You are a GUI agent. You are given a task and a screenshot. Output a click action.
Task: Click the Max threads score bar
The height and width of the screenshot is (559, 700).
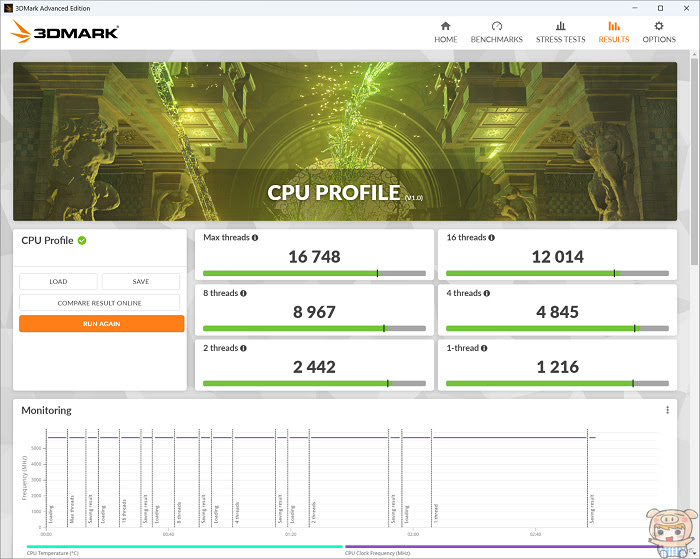[x=314, y=273]
